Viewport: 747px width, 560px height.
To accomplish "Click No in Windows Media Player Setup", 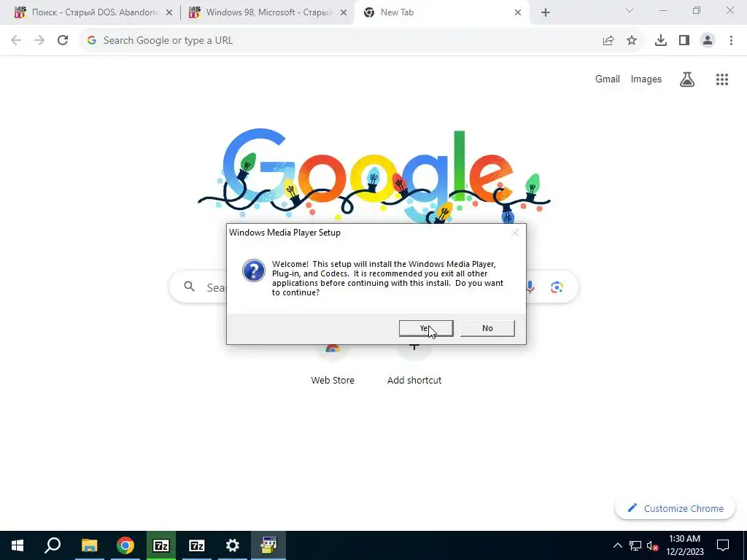I will 487,328.
